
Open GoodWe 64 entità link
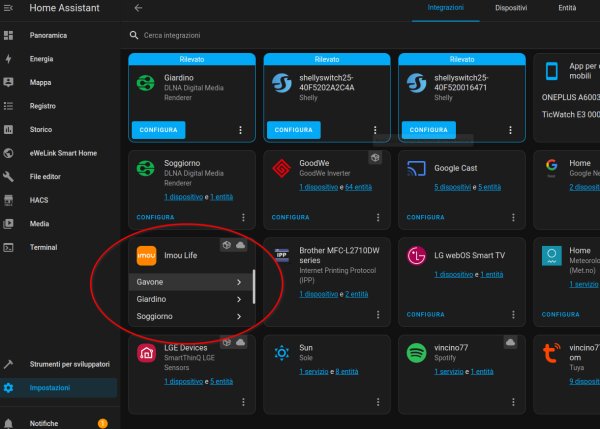(358, 187)
